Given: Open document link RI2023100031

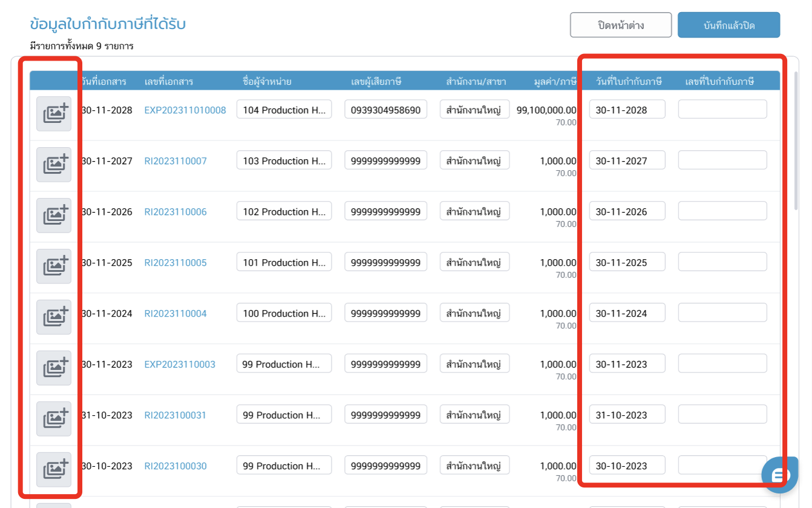Looking at the screenshot, I should [175, 415].
